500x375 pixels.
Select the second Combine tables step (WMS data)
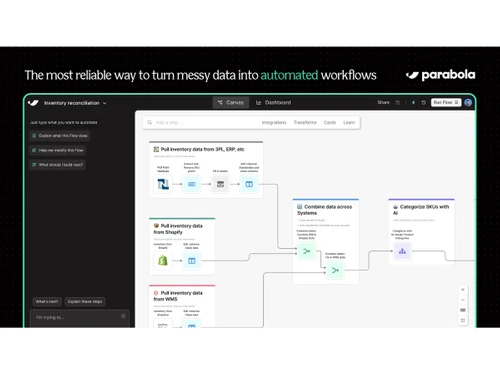[x=335, y=270]
